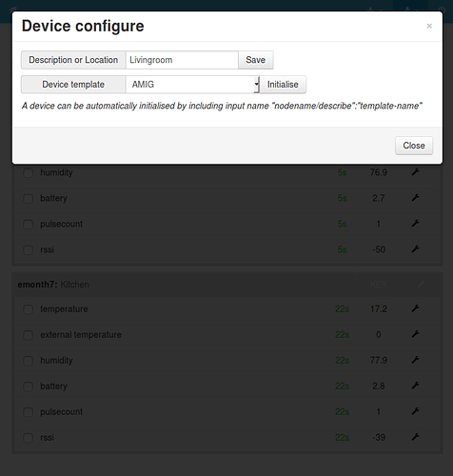
Task: Open wrench settings for battery value 2.8
Action: [x=415, y=386]
